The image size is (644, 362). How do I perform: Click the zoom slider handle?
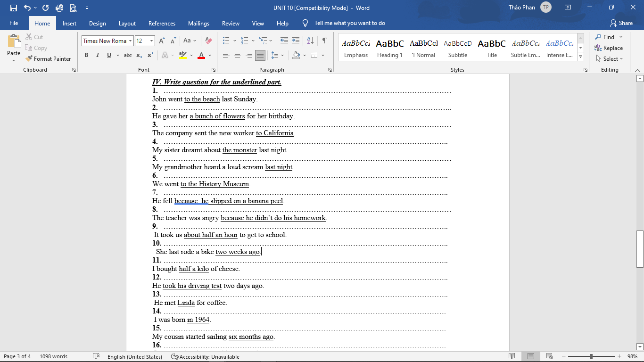pos(591,357)
